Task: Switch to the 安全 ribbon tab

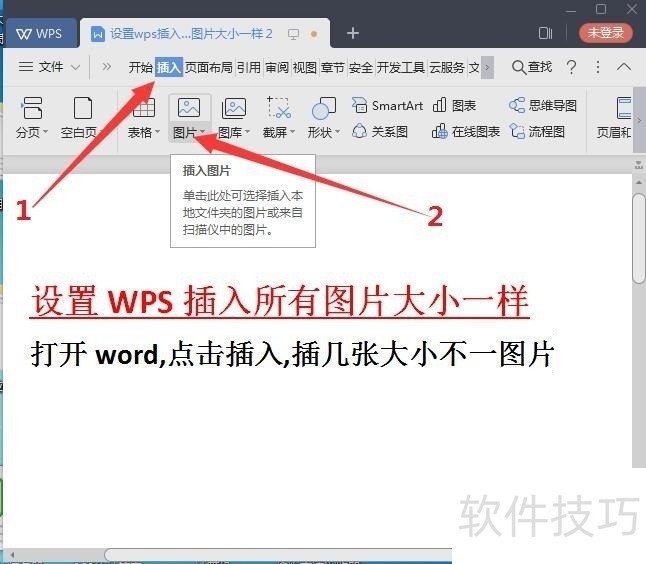Action: [361, 67]
